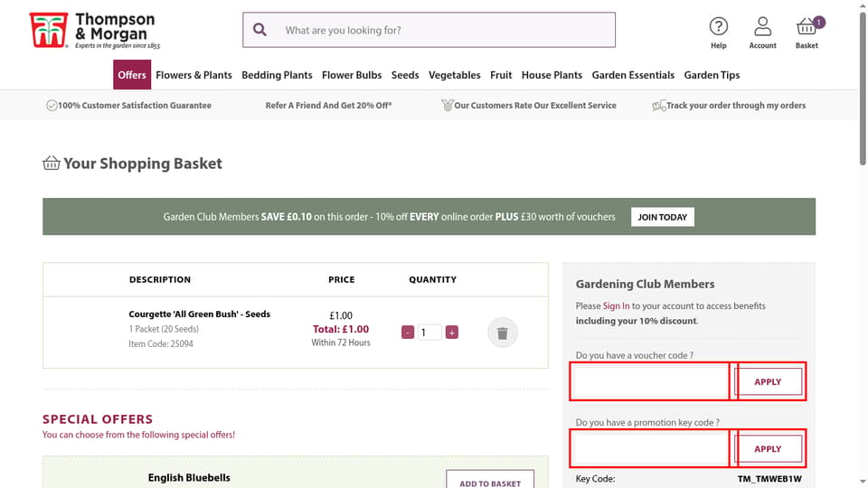Increase quantity with plus button

tap(452, 333)
